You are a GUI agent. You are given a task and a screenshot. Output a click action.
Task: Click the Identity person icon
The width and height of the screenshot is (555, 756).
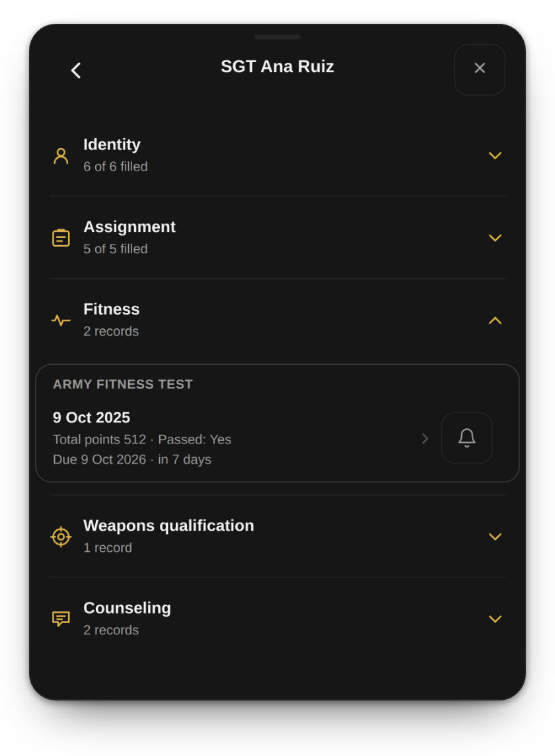(x=61, y=156)
